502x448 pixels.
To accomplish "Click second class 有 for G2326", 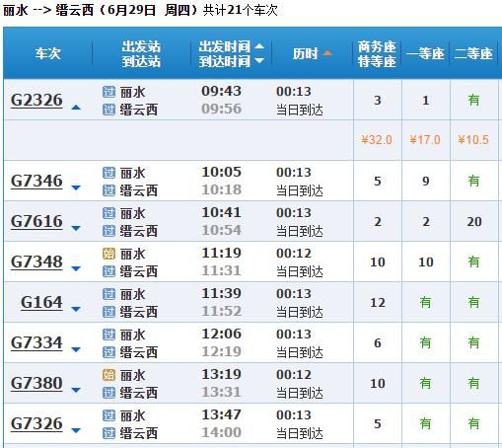I will coord(473,100).
